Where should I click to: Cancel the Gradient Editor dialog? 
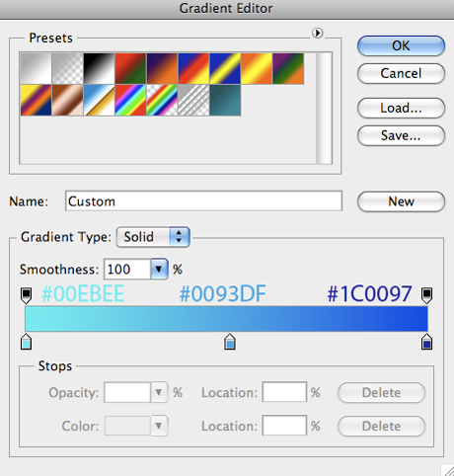[401, 73]
